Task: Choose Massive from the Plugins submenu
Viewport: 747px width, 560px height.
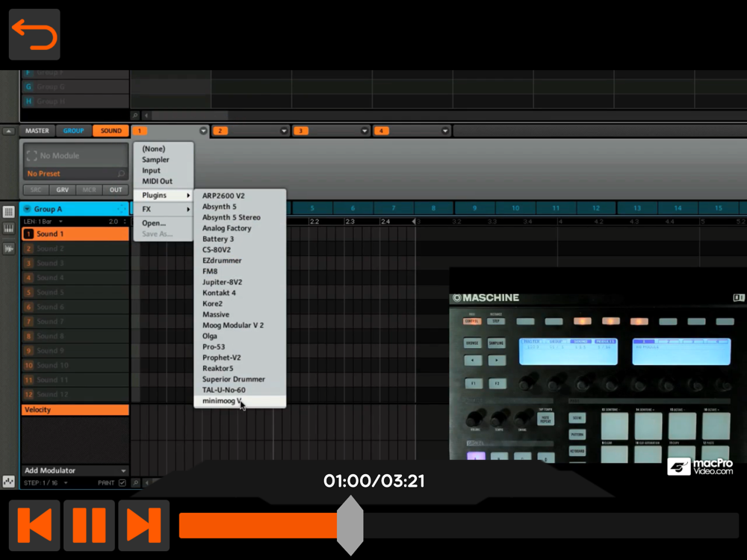Action: (x=216, y=314)
